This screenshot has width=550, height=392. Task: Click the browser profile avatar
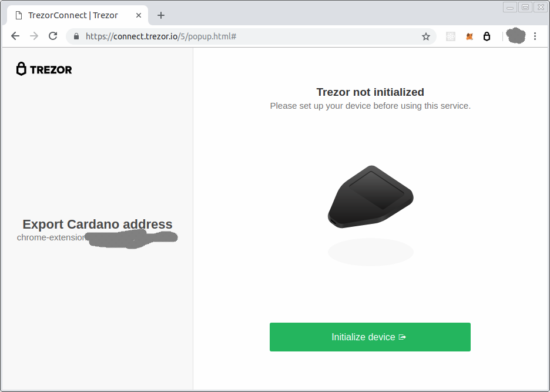515,36
